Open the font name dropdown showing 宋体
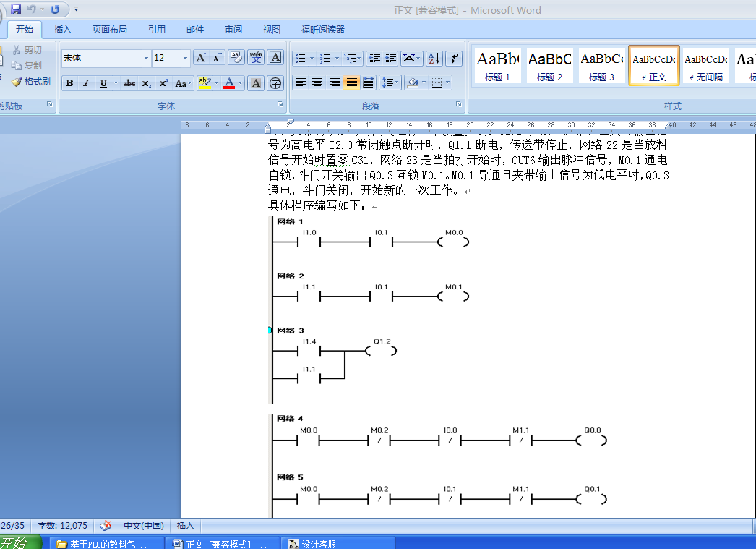This screenshot has width=756, height=549. tap(147, 59)
